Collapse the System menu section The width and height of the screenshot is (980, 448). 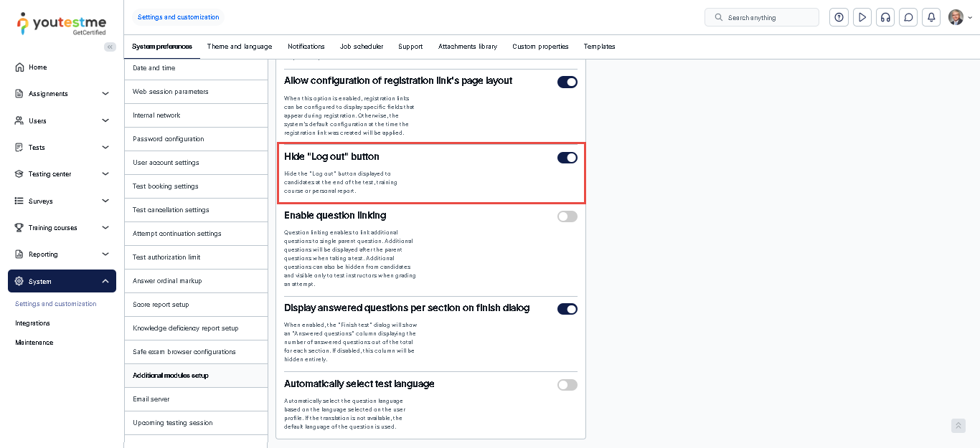(x=105, y=282)
